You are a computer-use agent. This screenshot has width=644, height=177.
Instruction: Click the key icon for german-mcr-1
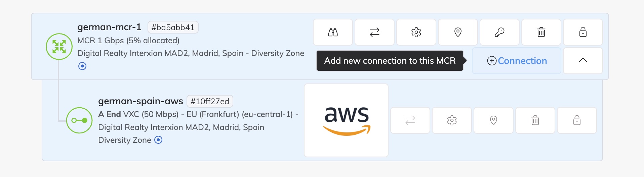coord(499,32)
